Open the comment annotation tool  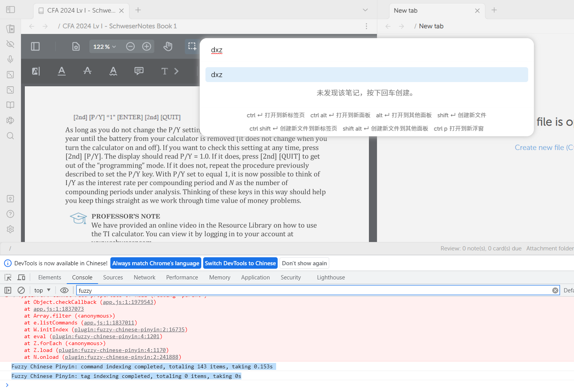pos(139,71)
